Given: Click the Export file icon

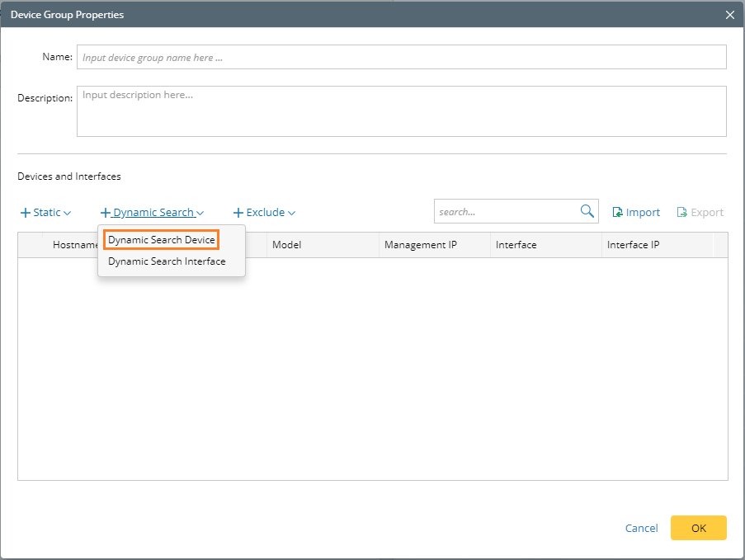Looking at the screenshot, I should [x=681, y=213].
